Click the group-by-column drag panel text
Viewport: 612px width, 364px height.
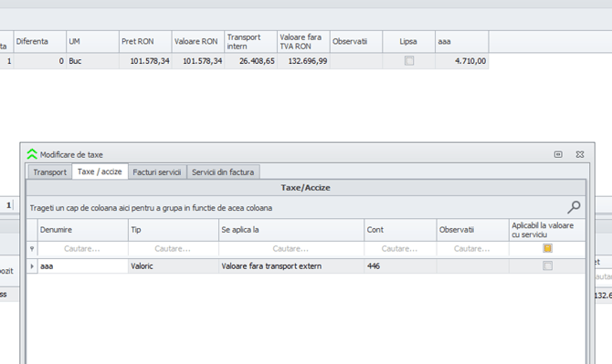tap(151, 208)
